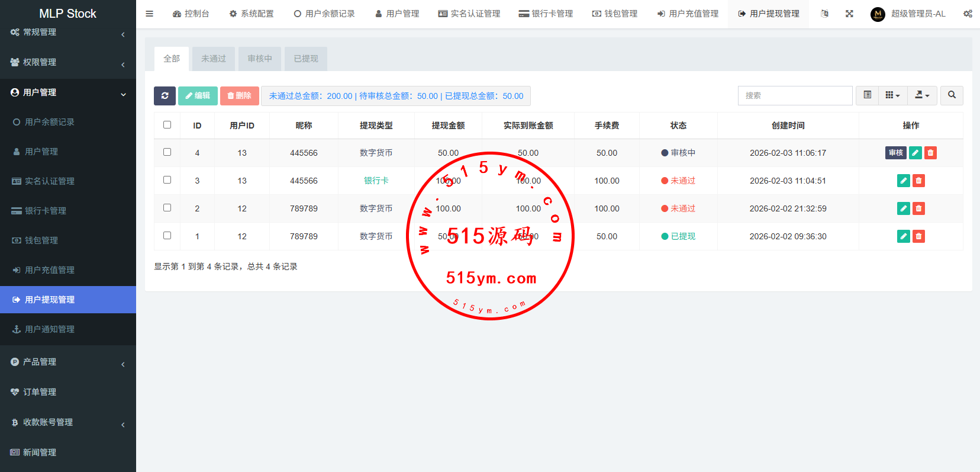Open the export dropdown in table toolbar
Image resolution: width=980 pixels, height=472 pixels.
922,95
